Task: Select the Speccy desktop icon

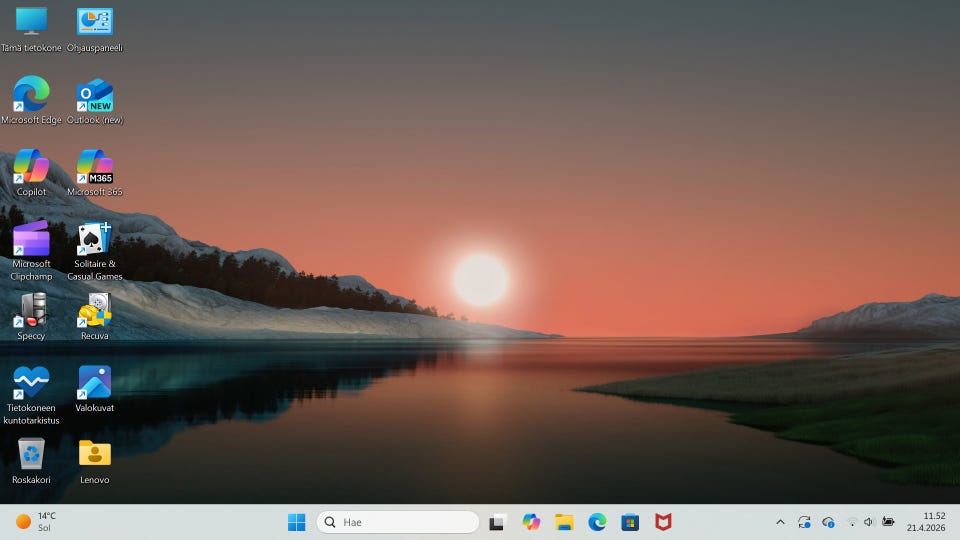Action: 31,311
